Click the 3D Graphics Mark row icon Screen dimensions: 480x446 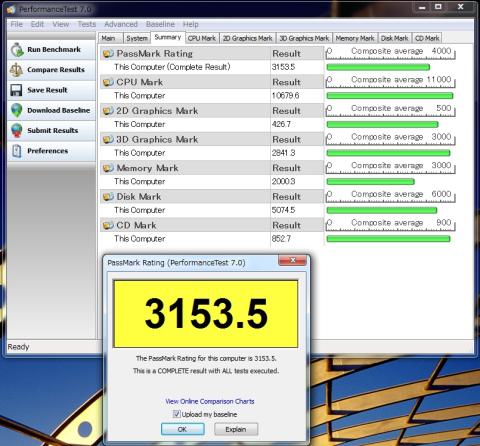pyautogui.click(x=108, y=139)
